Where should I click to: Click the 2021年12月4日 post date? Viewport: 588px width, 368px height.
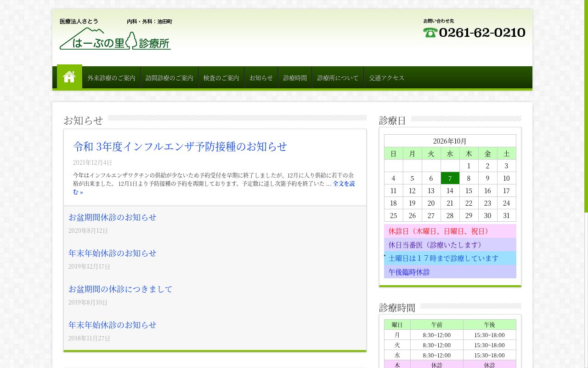coord(92,162)
